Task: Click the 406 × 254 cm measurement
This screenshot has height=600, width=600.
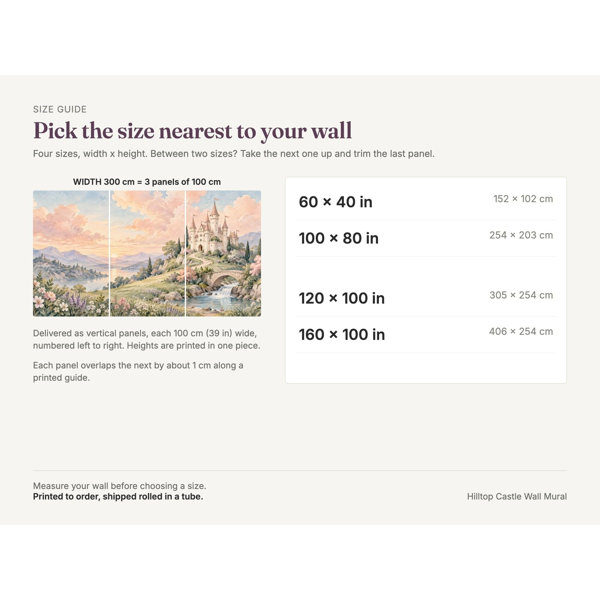Action: tap(521, 331)
